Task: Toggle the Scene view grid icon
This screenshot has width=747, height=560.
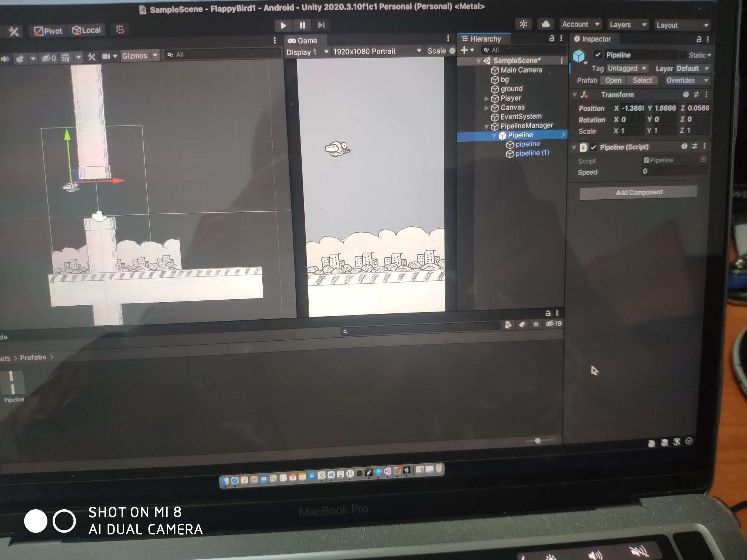Action: [66, 57]
